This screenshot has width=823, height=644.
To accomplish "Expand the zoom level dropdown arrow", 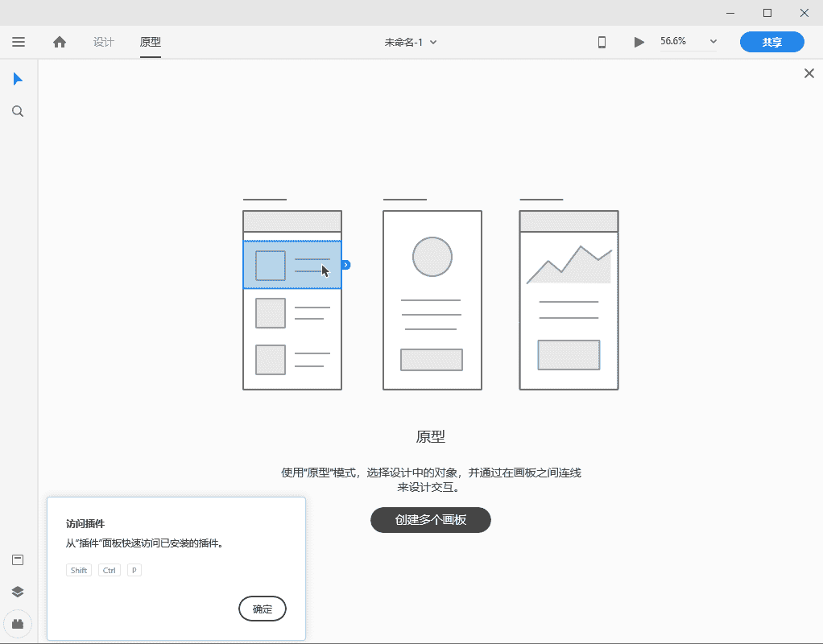I will coord(713,42).
